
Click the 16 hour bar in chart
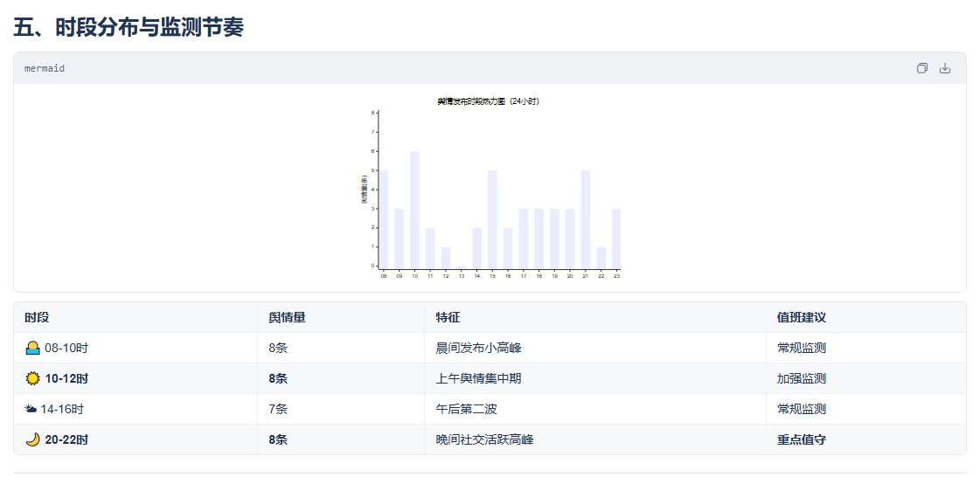point(508,248)
